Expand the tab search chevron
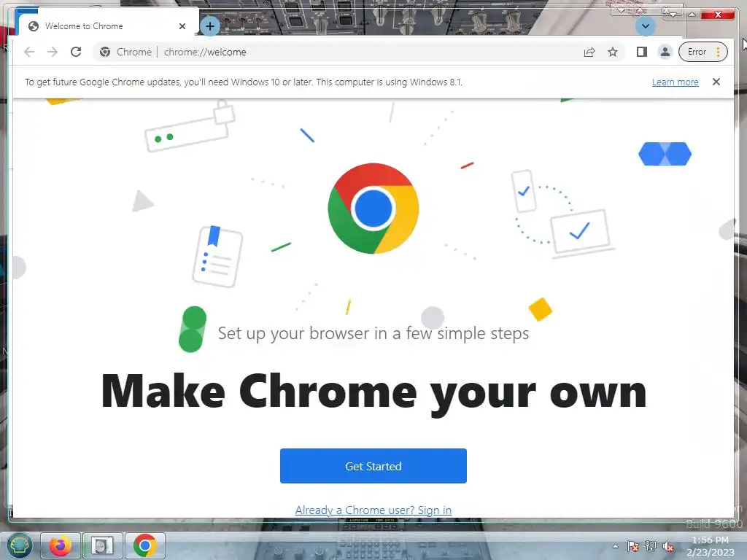The image size is (747, 560). pos(646,26)
